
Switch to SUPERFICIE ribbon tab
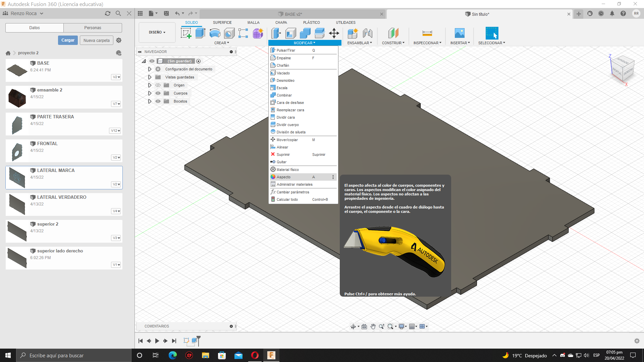(x=222, y=22)
